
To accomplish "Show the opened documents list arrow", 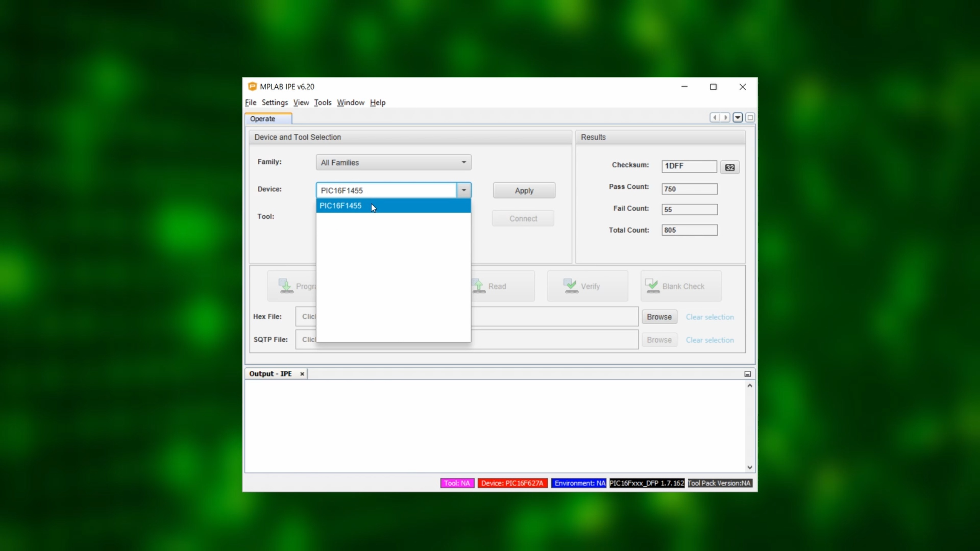I will (x=738, y=117).
